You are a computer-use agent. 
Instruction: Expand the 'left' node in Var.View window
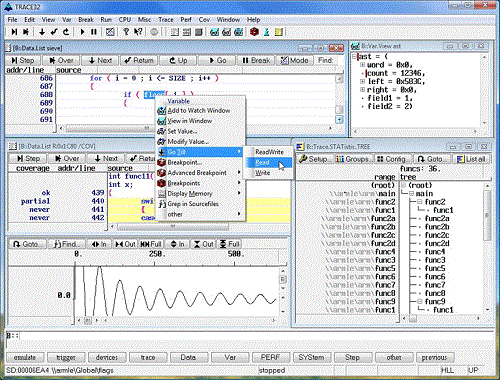362,81
